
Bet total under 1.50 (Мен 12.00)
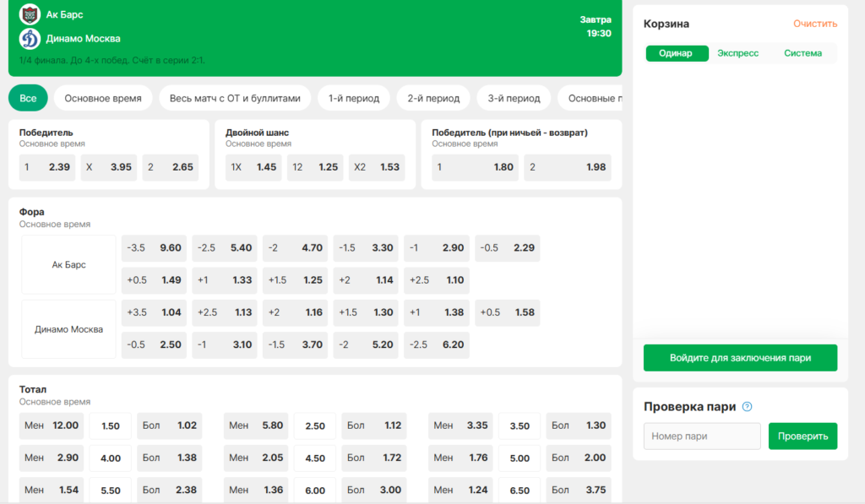(x=52, y=425)
